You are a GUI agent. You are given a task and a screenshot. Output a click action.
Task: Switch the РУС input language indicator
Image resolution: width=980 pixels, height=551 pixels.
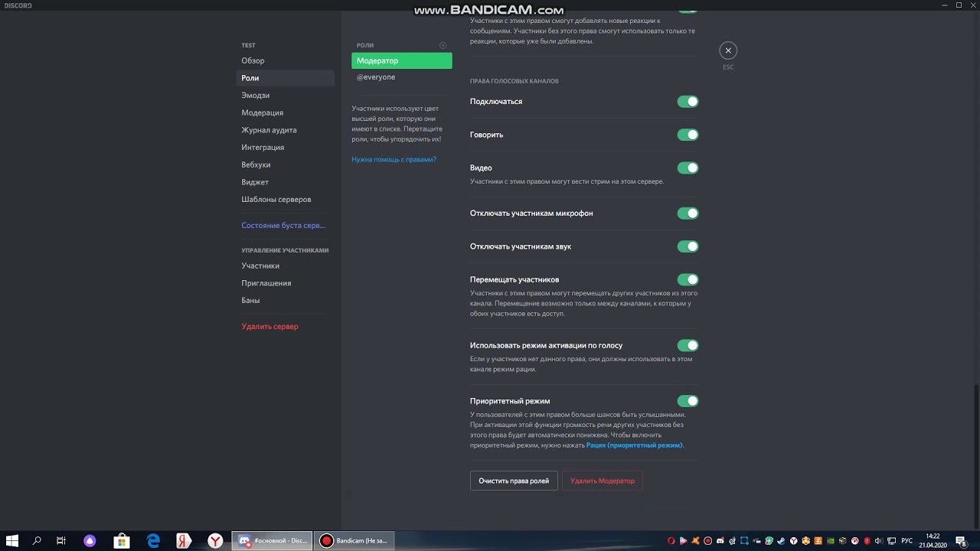pyautogui.click(x=907, y=541)
